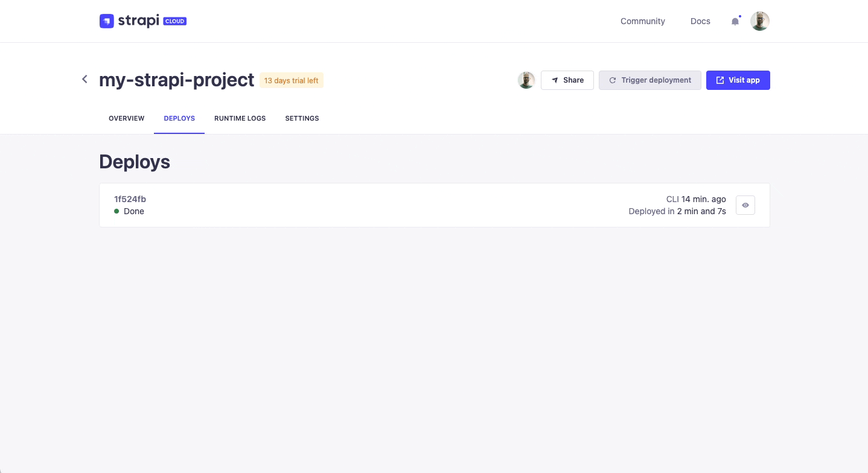This screenshot has height=473, width=868.
Task: Switch to the RUNTIME LOGS tab
Action: (240, 118)
